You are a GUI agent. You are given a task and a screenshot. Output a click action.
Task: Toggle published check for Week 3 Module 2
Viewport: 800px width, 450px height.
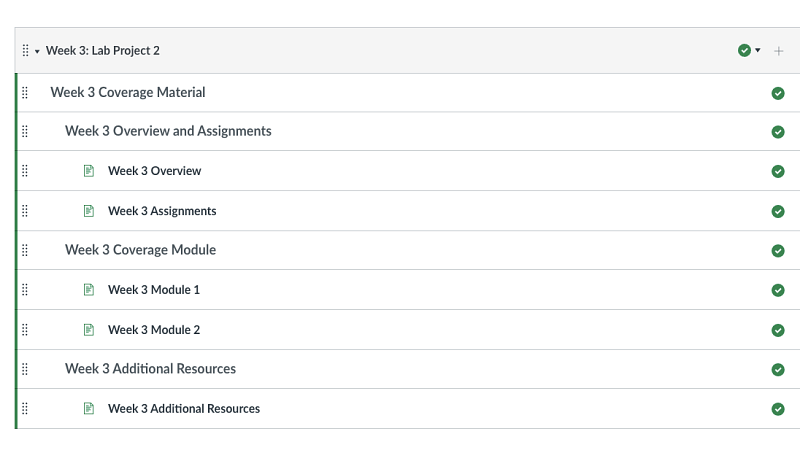778,330
